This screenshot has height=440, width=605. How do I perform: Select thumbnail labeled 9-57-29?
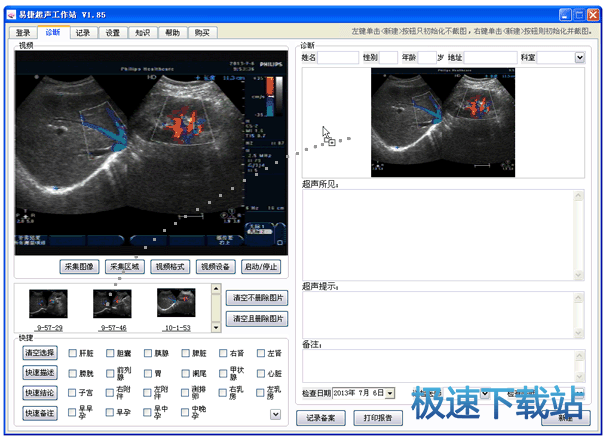pos(49,304)
